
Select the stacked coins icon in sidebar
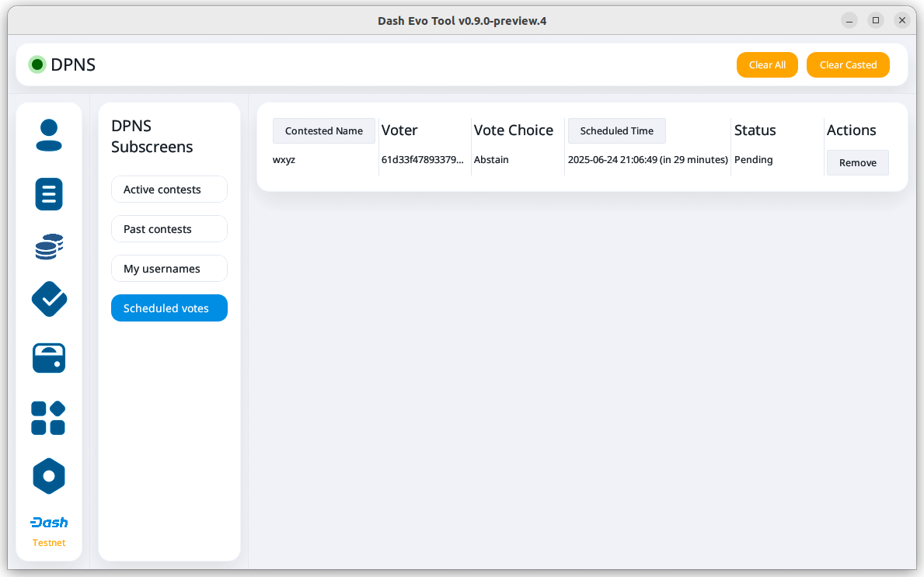(49, 247)
